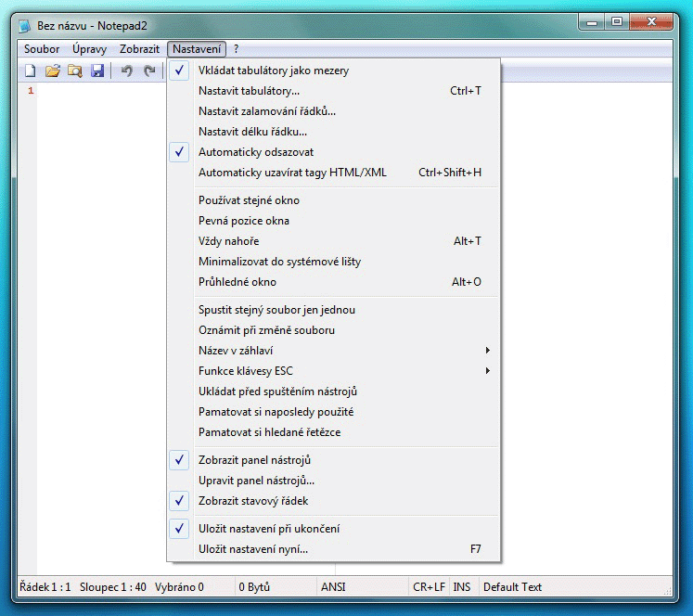The image size is (693, 616).
Task: Uncheck Zobrazit panel nástrojů
Action: [x=334, y=460]
